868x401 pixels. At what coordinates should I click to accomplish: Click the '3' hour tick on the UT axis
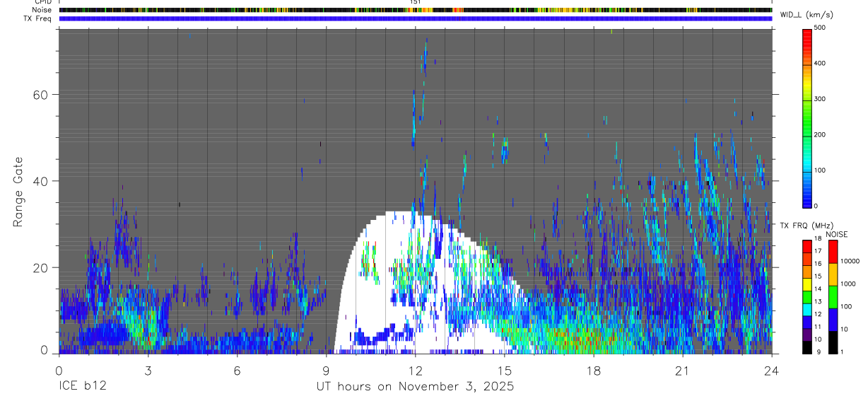148,371
